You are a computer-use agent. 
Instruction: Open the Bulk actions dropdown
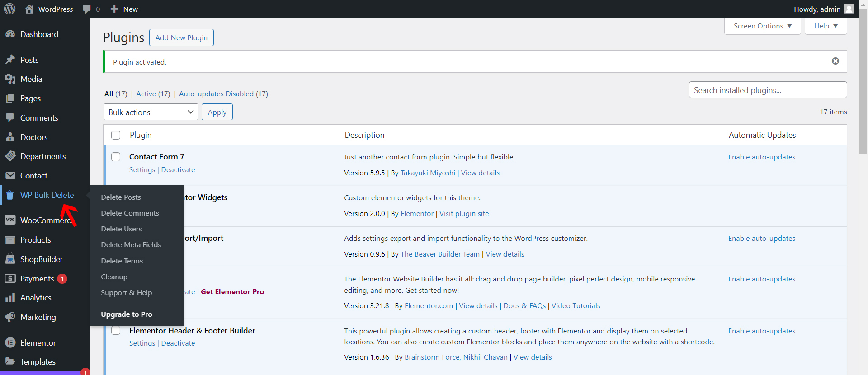[151, 112]
